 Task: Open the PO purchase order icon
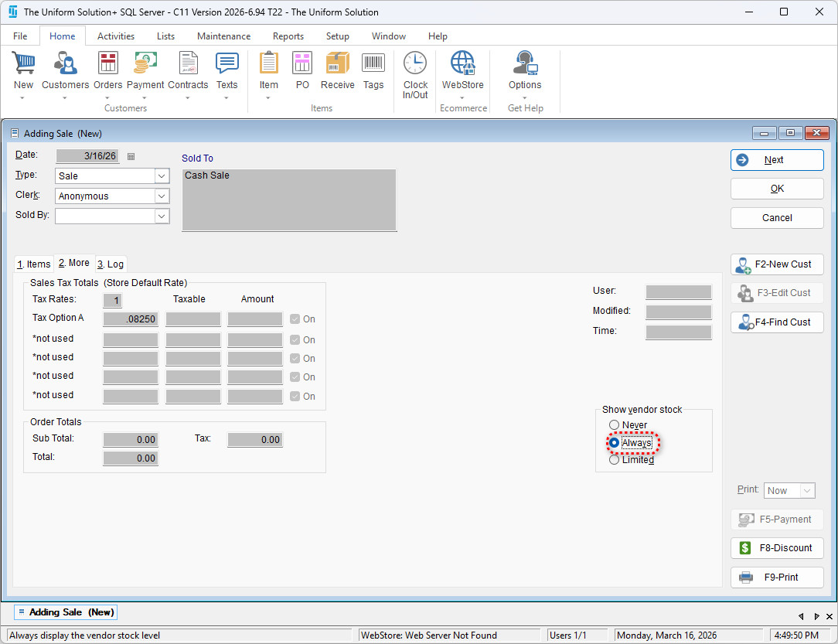pyautogui.click(x=302, y=65)
